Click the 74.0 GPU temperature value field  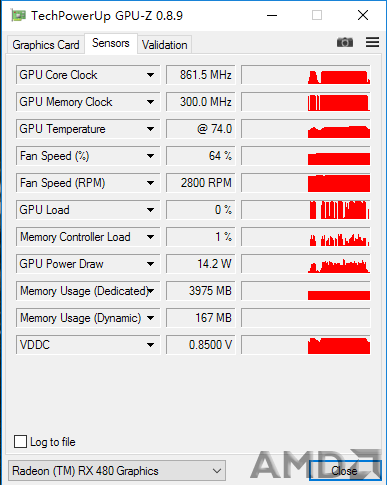click(x=201, y=129)
